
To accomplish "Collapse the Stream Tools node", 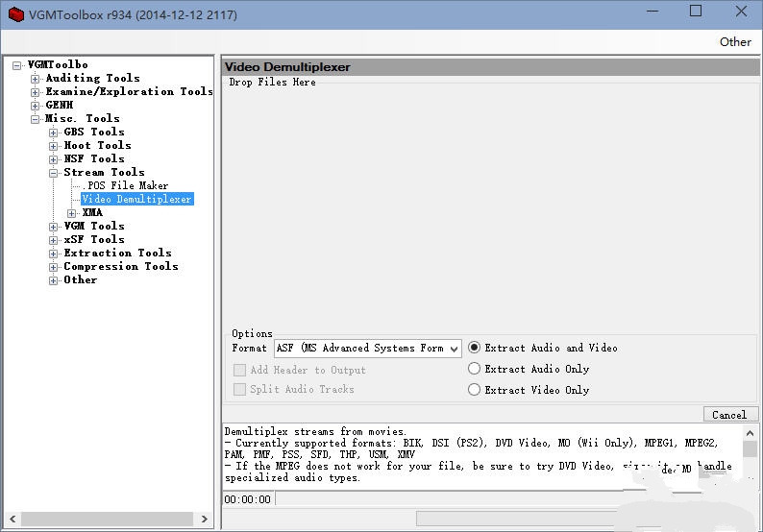I will 54,173.
